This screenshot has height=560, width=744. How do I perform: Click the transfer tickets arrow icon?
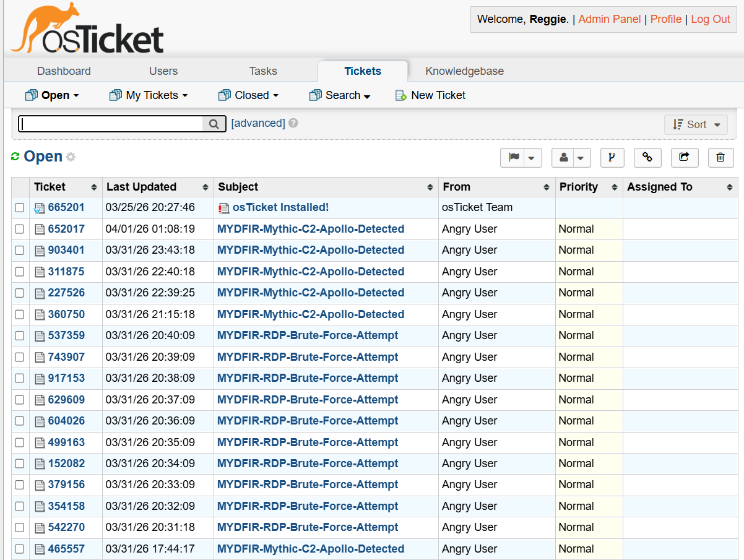[684, 158]
